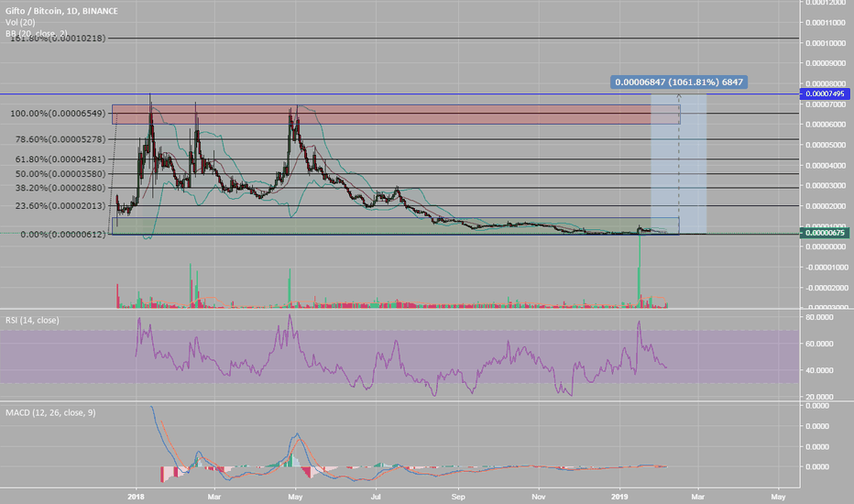
Task: Click the blue 0.00007495 price axis tag
Action: (x=825, y=93)
